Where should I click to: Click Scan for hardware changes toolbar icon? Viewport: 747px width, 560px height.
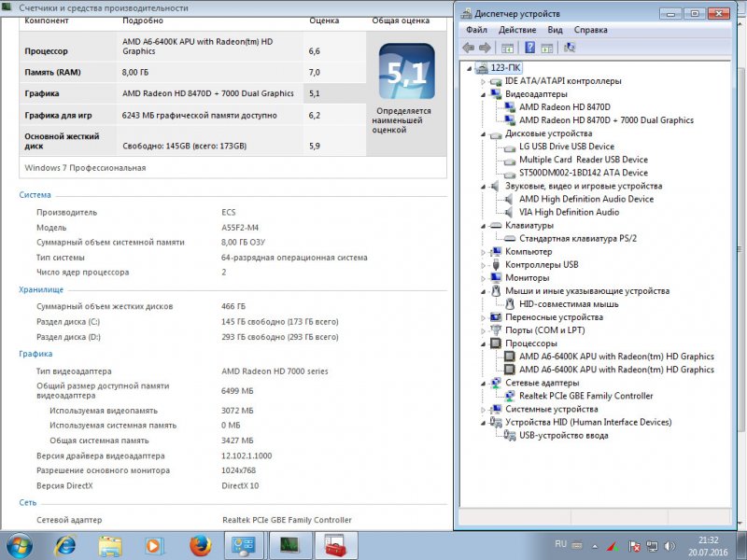point(571,47)
